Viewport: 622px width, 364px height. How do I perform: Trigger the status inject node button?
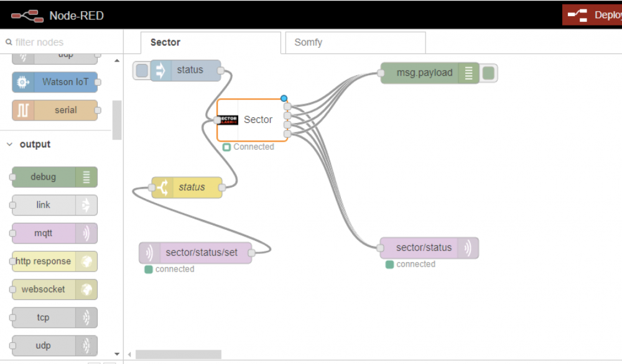[142, 70]
